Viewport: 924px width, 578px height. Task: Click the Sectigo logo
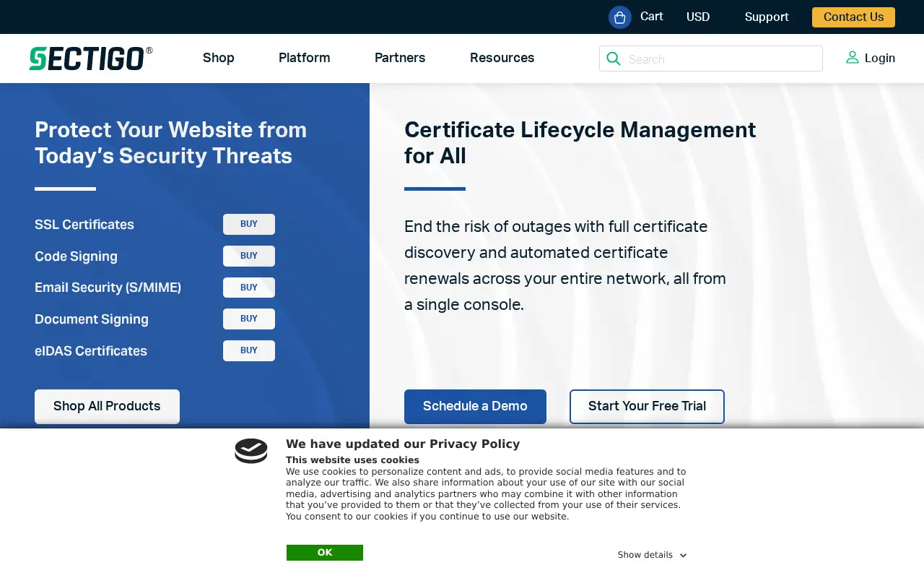point(91,59)
